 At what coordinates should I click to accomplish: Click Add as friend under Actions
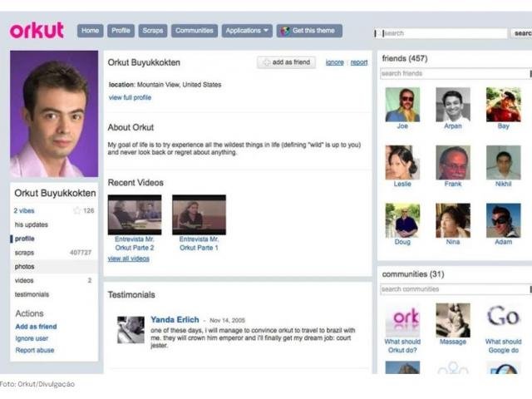pos(36,327)
